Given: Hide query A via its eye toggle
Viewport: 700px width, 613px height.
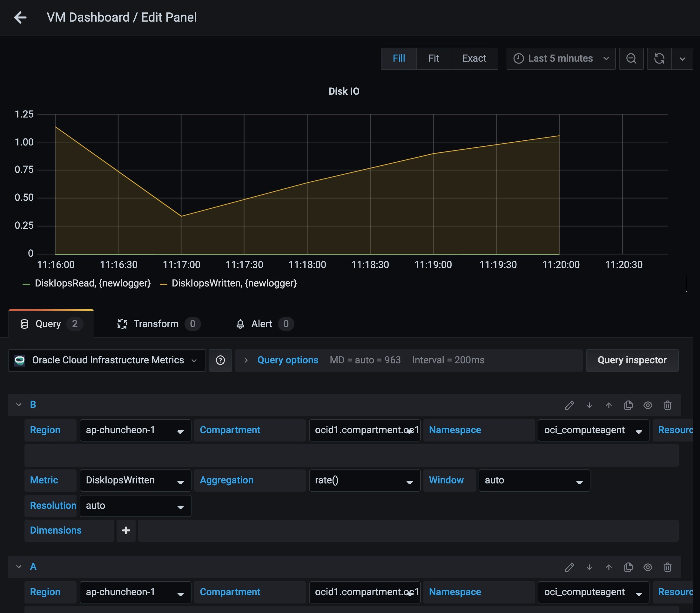Looking at the screenshot, I should 648,567.
